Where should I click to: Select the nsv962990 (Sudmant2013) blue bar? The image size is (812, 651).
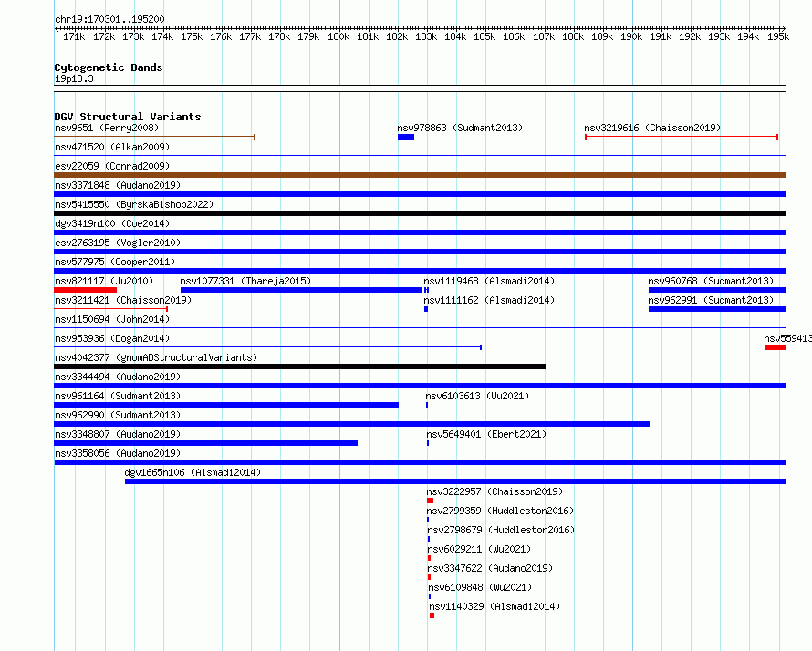pyautogui.click(x=352, y=424)
